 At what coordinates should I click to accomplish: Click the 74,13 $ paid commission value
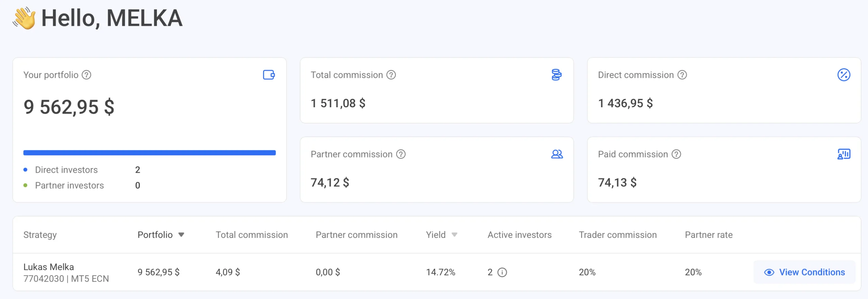(617, 183)
